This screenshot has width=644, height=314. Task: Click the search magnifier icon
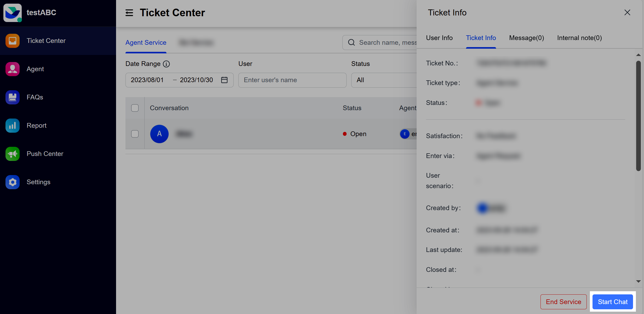tap(351, 42)
